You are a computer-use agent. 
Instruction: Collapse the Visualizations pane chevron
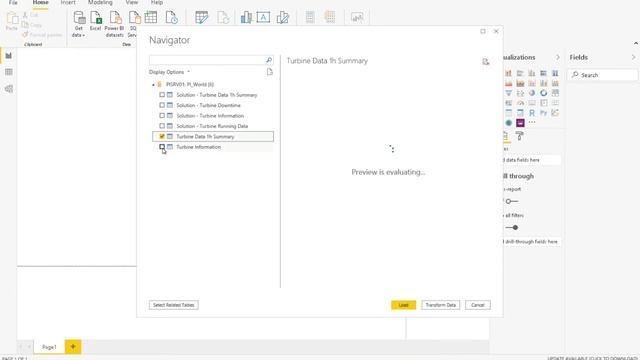click(558, 58)
